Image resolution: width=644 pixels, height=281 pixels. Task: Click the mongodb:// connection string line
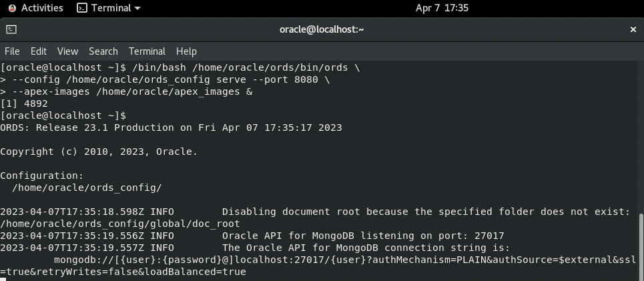click(320, 260)
